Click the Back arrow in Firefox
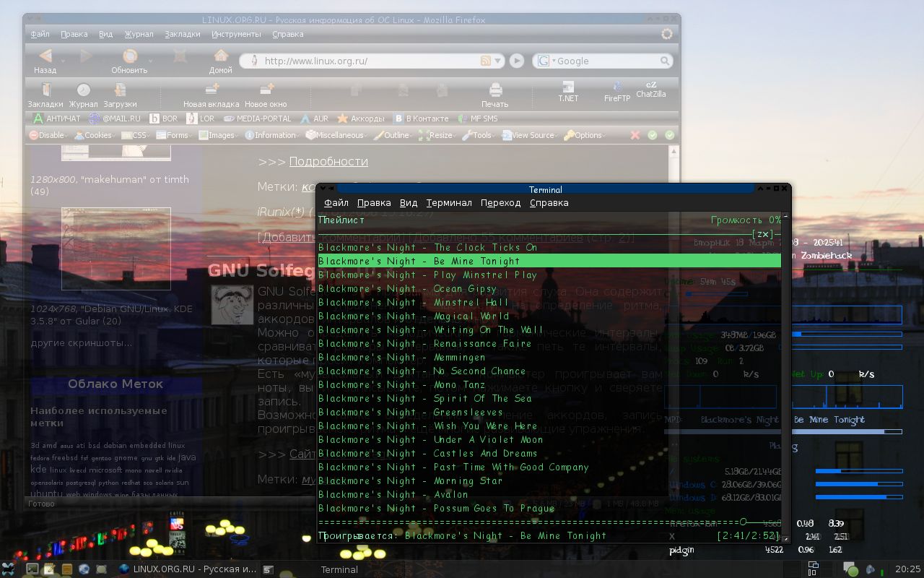 tap(45, 56)
